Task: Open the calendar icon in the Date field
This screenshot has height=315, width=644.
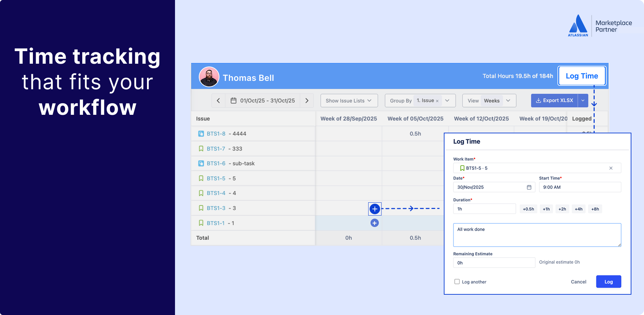Action: (528, 187)
